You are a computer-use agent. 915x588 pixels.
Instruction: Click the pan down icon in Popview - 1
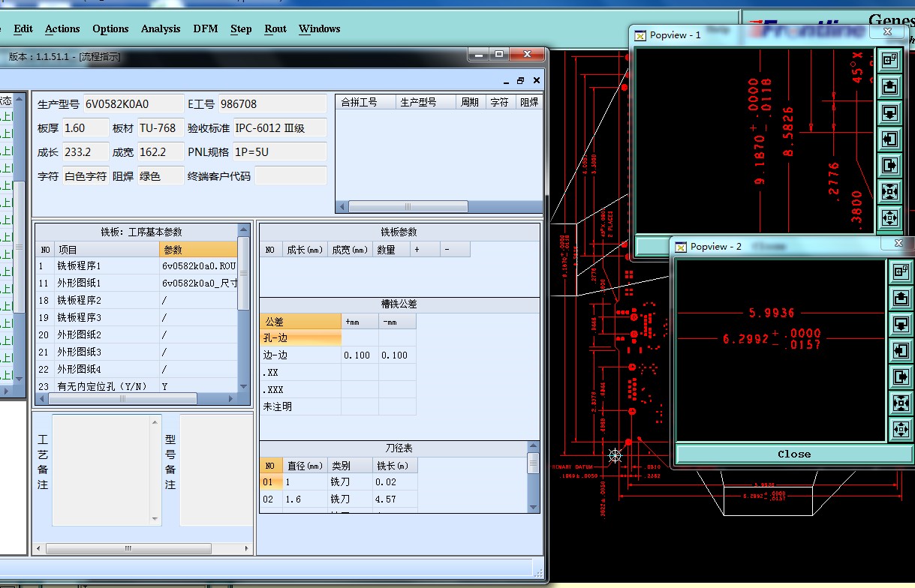click(x=889, y=112)
